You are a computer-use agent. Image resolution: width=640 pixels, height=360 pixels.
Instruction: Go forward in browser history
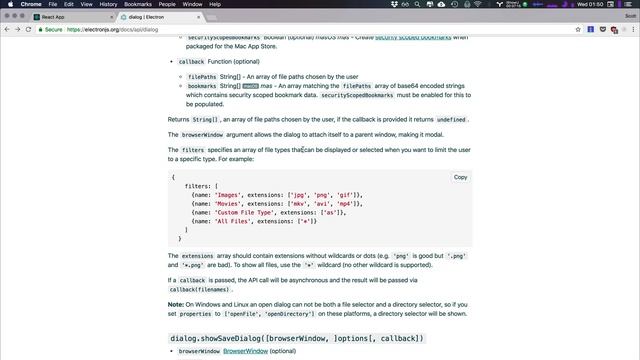tap(18, 29)
